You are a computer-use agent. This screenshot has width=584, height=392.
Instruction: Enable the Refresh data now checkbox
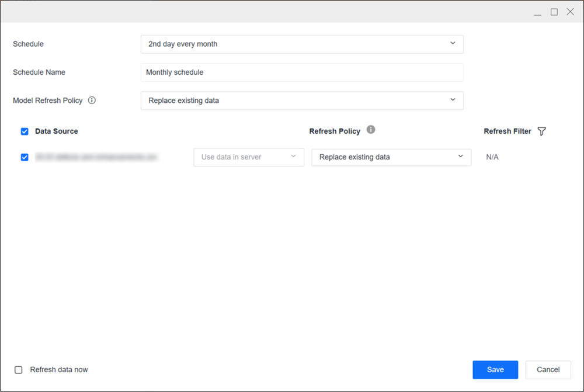(19, 370)
